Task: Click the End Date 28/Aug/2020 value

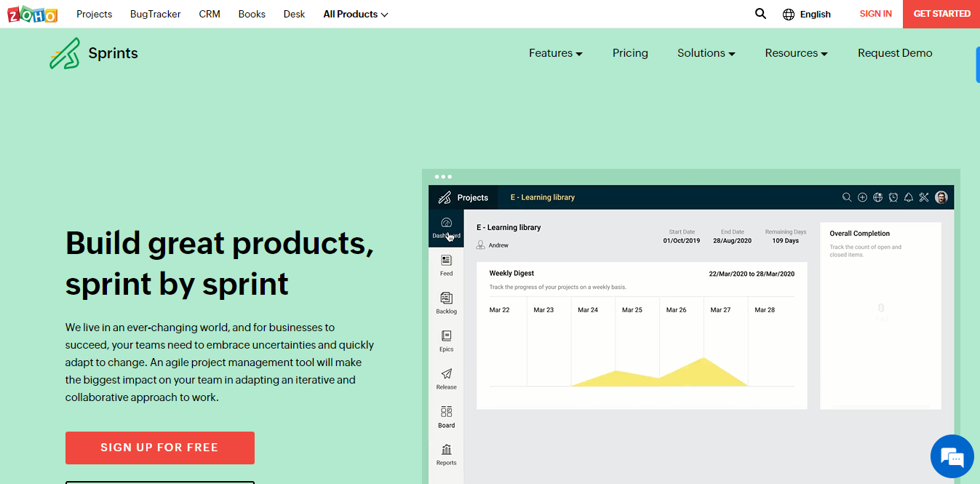Action: pyautogui.click(x=732, y=240)
